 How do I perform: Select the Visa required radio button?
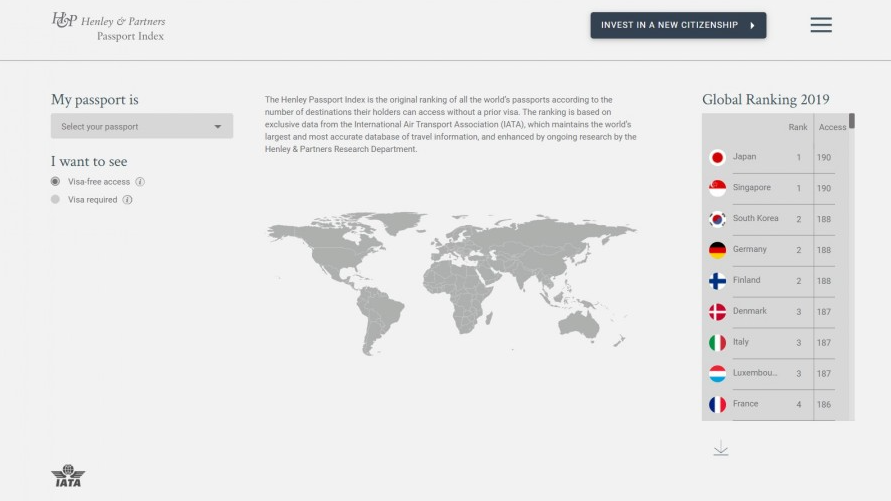point(55,199)
